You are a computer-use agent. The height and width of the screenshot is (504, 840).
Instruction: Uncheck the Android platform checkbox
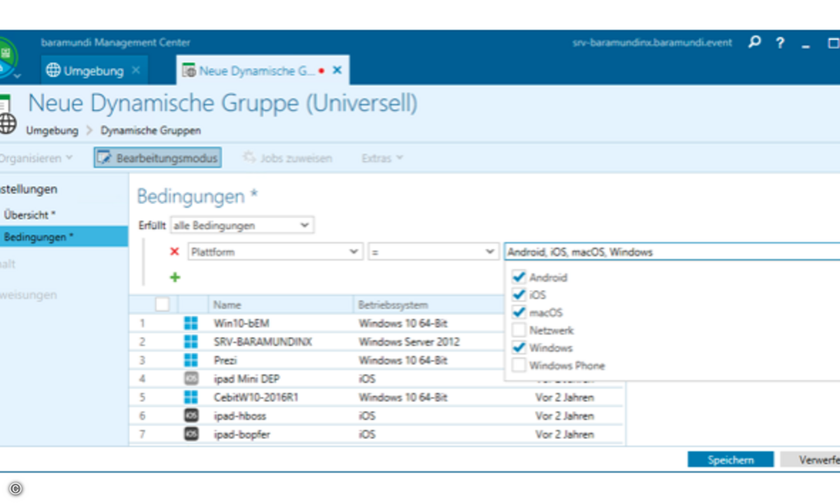(x=519, y=277)
